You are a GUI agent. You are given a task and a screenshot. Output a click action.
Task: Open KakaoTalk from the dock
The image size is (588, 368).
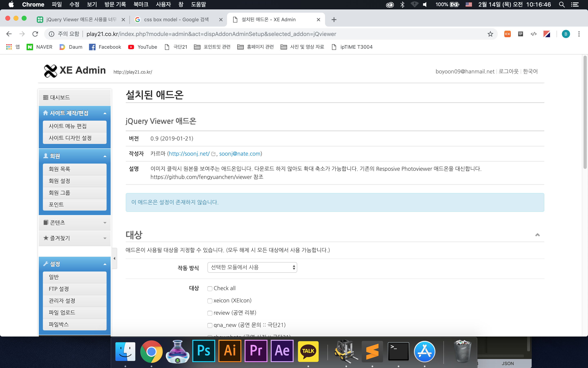(308, 351)
